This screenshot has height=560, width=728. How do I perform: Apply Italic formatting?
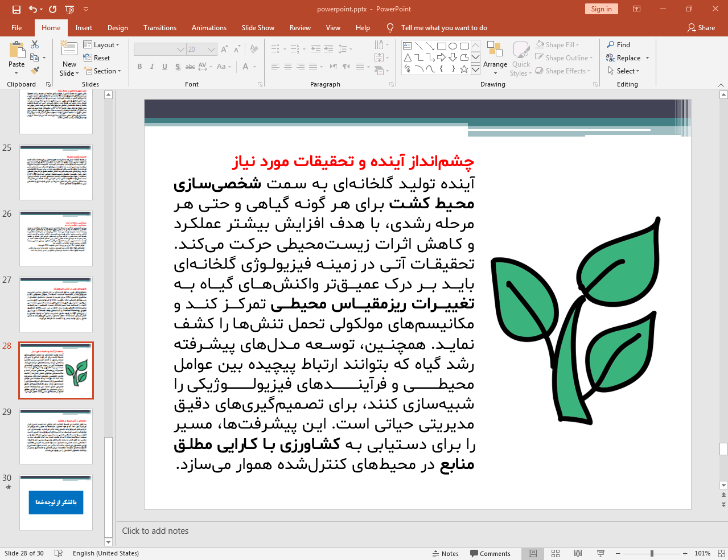[x=151, y=67]
